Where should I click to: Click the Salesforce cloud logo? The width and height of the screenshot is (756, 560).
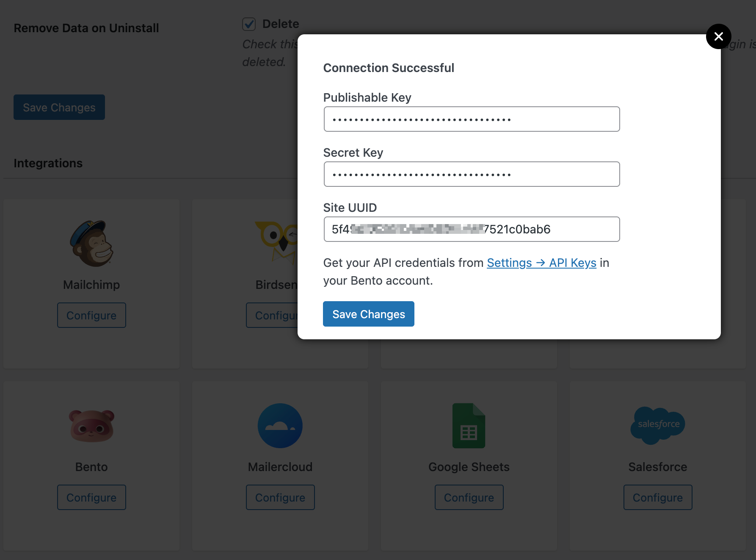(x=657, y=426)
